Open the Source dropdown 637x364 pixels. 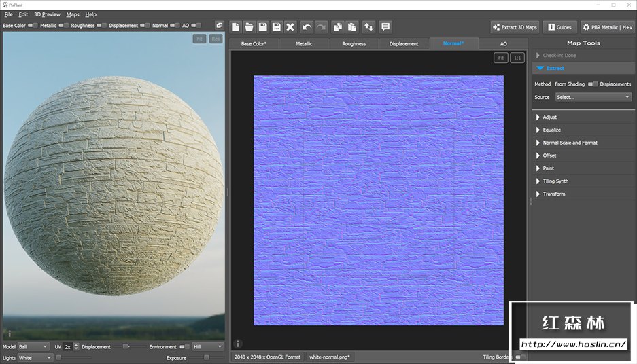593,97
